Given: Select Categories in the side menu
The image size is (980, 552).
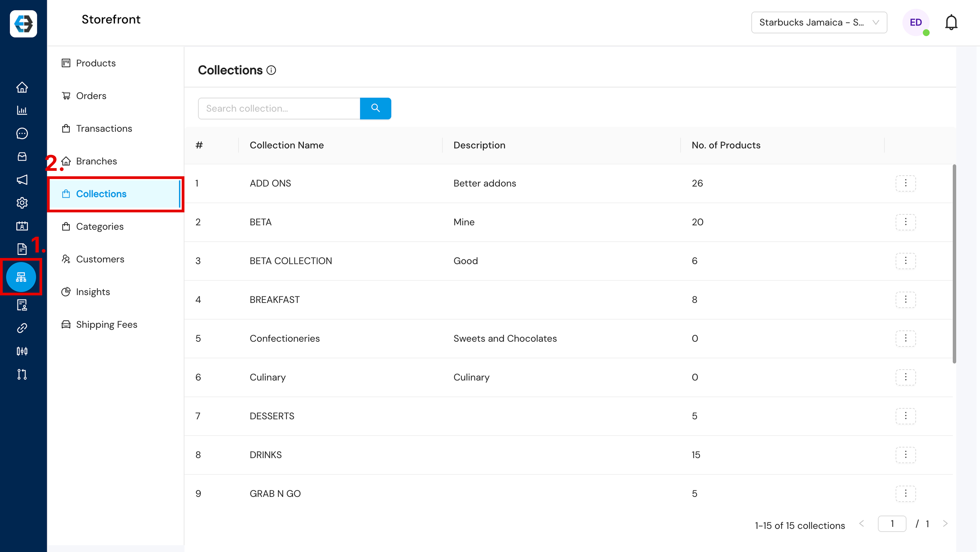Looking at the screenshot, I should (x=100, y=227).
